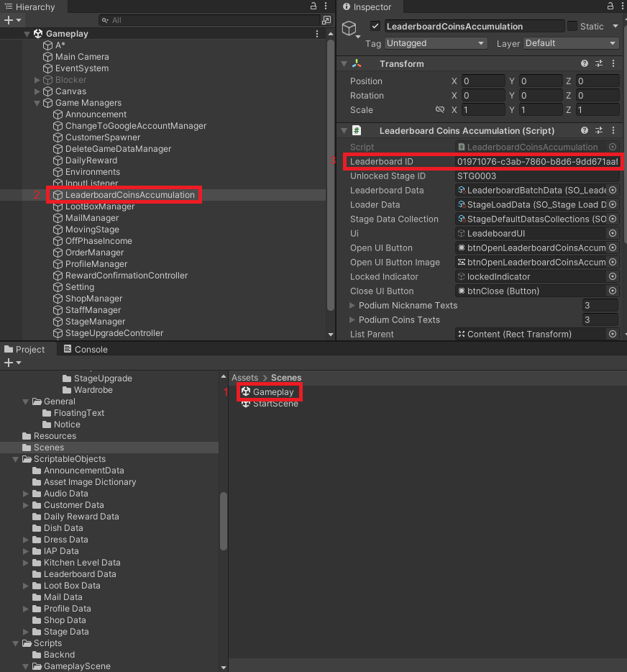
Task: Expand the Podium Nickname Texts array
Action: click(352, 306)
